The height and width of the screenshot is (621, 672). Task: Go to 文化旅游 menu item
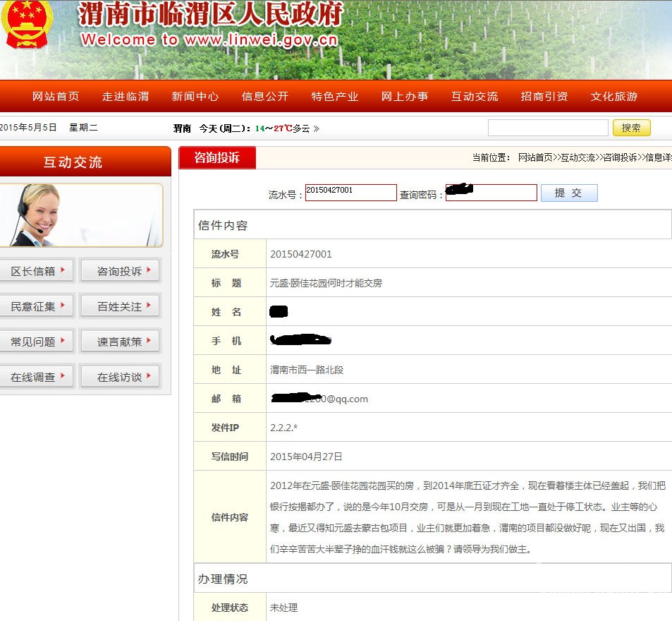coord(614,97)
